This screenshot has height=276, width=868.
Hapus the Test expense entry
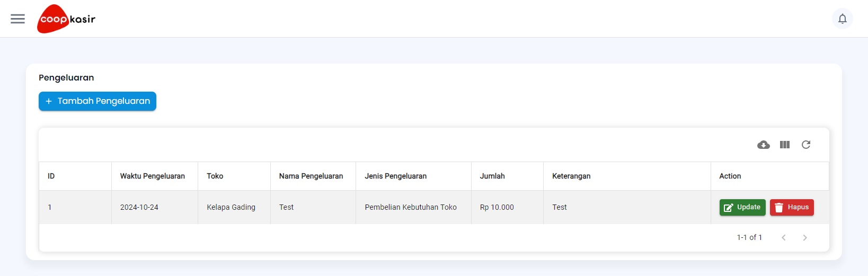coord(792,207)
